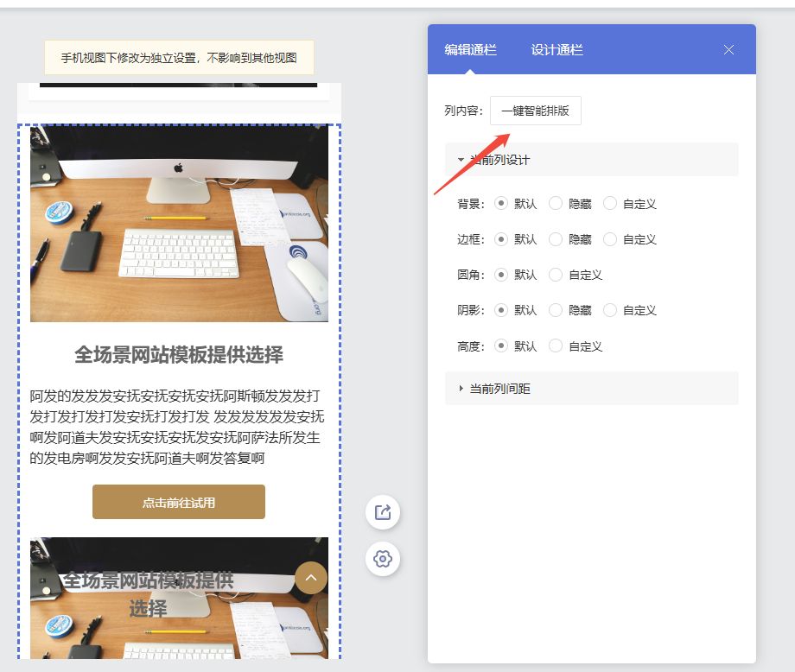Click the first desk photo image
This screenshot has height=672, width=795.
(x=179, y=223)
